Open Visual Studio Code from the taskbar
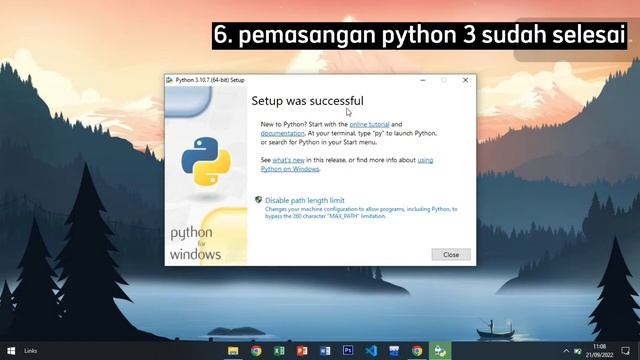The width and height of the screenshot is (640, 360). (x=371, y=351)
